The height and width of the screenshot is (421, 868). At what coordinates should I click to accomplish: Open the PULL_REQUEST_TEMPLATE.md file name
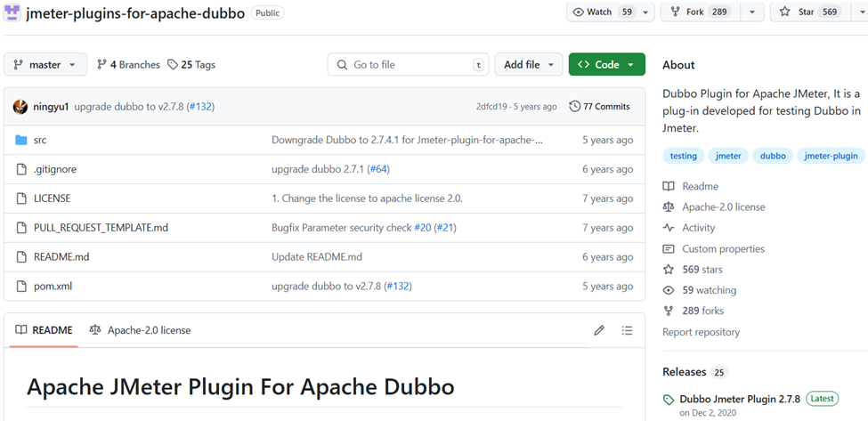[101, 228]
